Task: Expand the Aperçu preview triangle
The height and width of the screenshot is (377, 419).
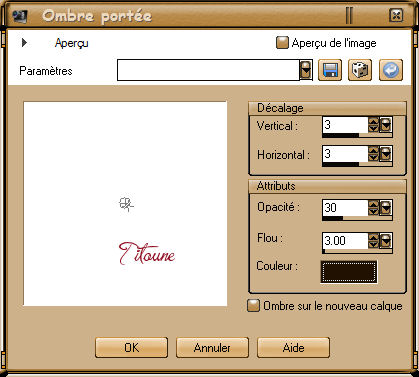Action: pyautogui.click(x=24, y=43)
